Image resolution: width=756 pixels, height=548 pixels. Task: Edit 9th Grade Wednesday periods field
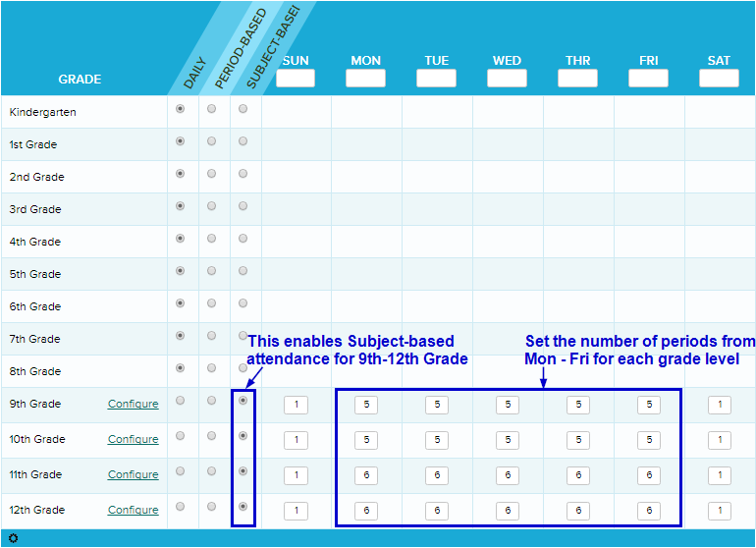[x=508, y=405]
